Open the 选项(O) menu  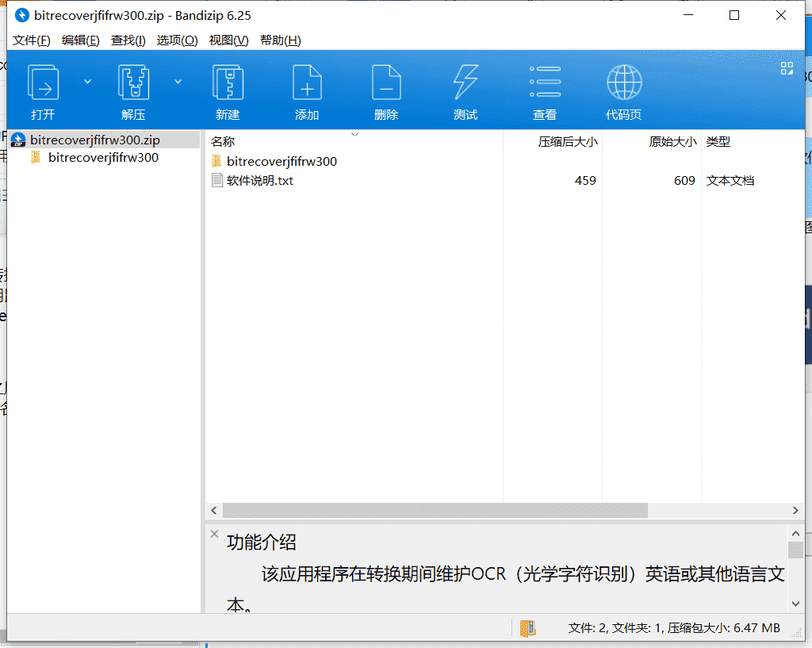pos(177,40)
